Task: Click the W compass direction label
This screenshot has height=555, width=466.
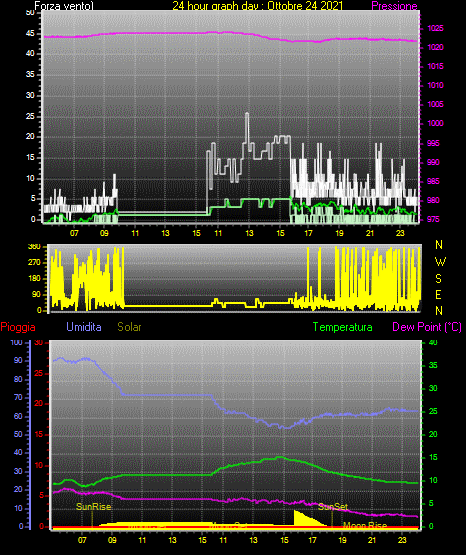Action: pyautogui.click(x=440, y=262)
